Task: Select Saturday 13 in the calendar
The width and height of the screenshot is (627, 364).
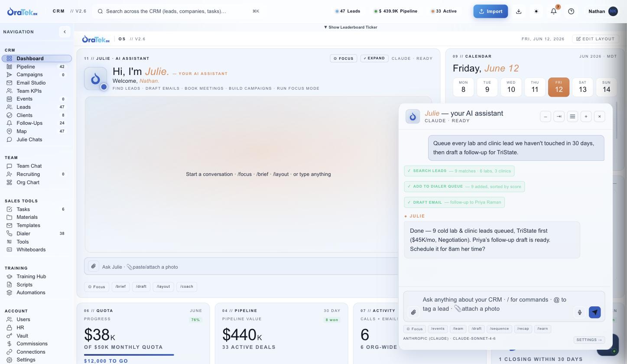Action: click(582, 87)
